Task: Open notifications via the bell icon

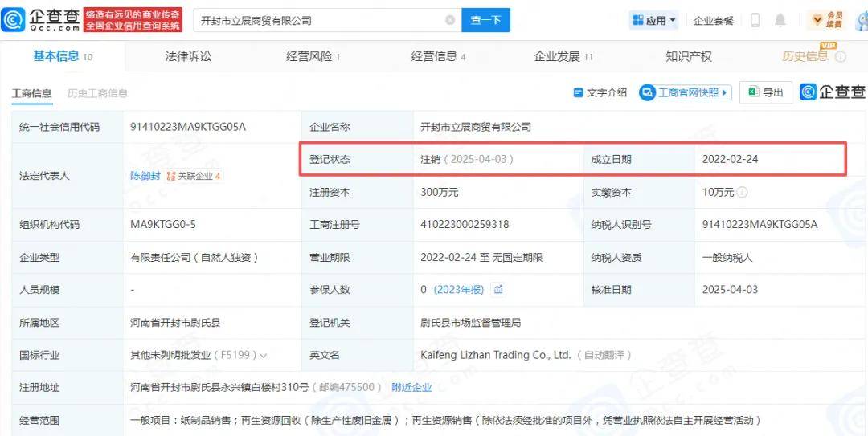Action: 780,21
